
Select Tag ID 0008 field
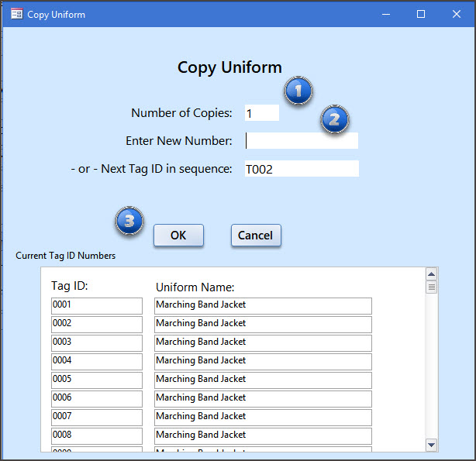97,435
